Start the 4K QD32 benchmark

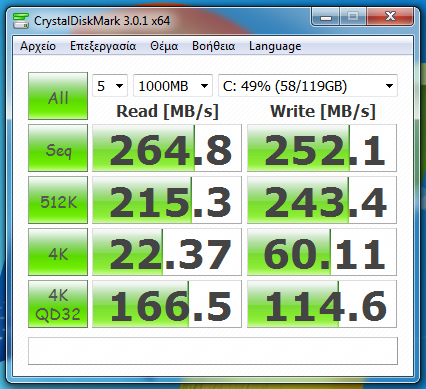[x=58, y=304]
